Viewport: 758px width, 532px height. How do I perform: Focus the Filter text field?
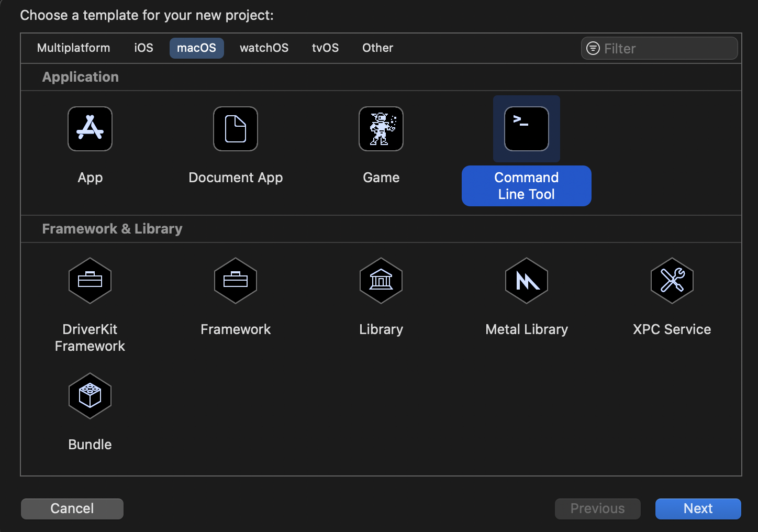pos(660,48)
